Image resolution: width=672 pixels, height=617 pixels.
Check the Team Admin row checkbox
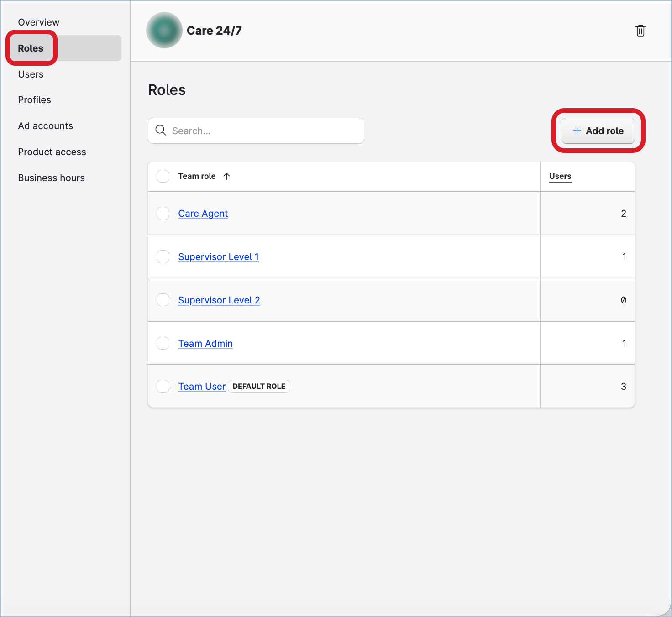[163, 343]
